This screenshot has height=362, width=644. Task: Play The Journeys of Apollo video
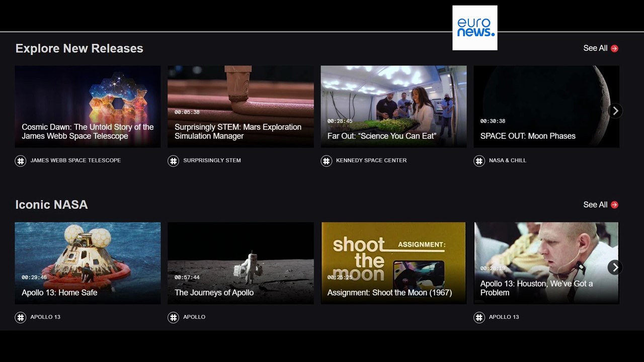coord(240,262)
